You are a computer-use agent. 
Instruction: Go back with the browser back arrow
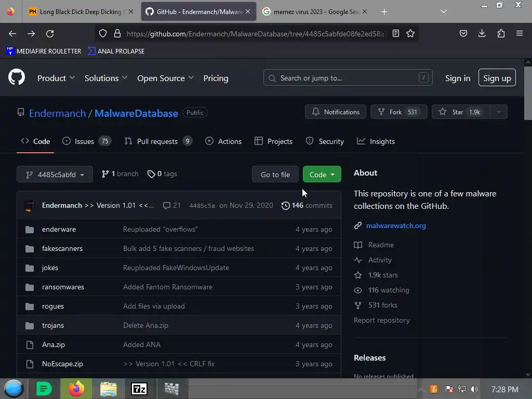click(x=12, y=34)
